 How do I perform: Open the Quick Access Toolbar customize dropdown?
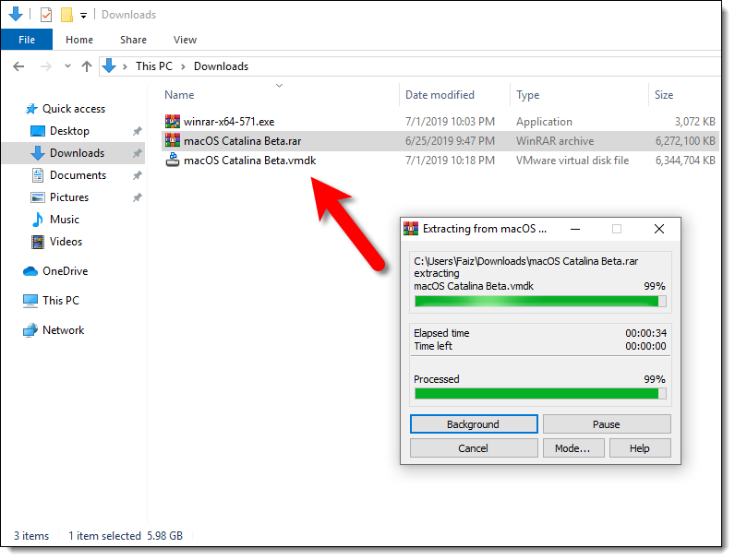[83, 16]
